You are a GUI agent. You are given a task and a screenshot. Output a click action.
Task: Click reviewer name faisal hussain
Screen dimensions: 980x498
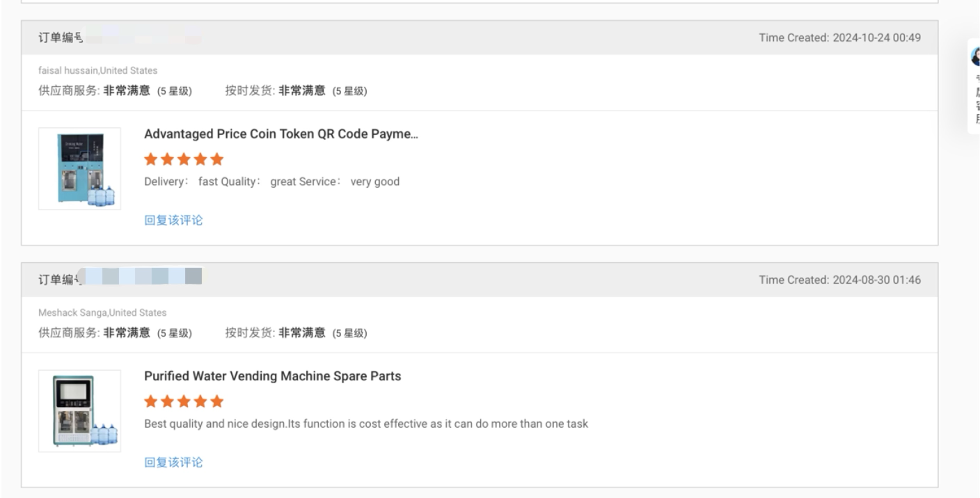(68, 70)
